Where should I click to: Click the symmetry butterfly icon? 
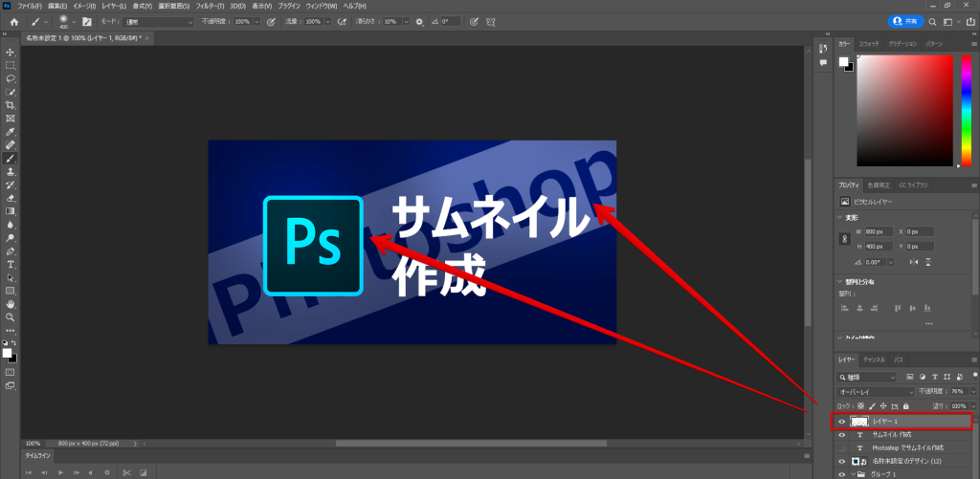point(491,21)
